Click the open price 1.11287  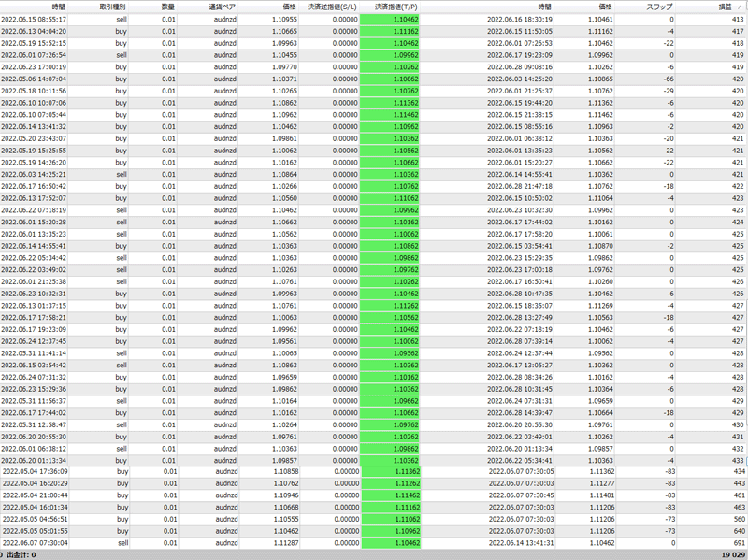(286, 543)
